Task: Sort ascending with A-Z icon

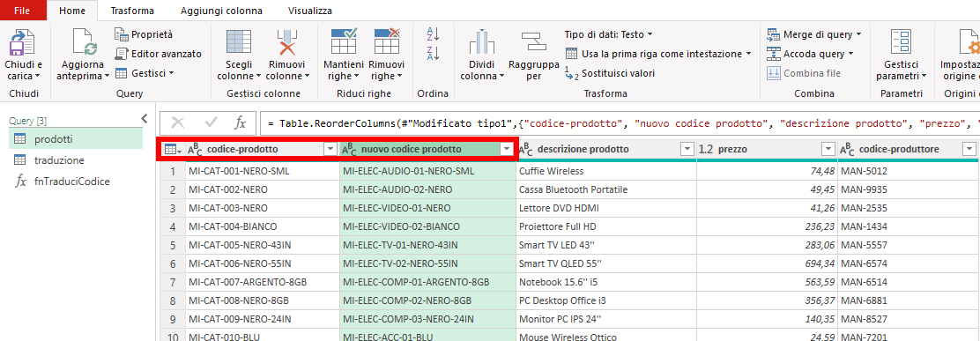Action: (433, 33)
